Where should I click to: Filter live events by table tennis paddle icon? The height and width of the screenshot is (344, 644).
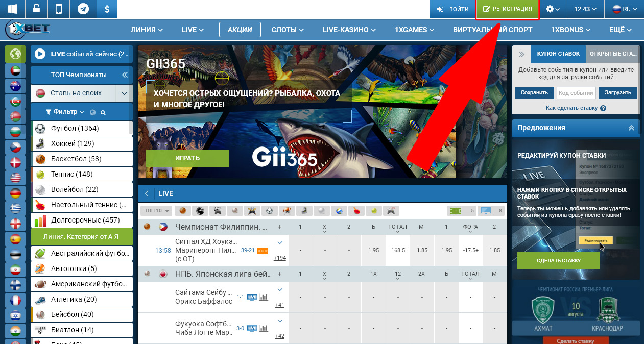pyautogui.click(x=356, y=210)
